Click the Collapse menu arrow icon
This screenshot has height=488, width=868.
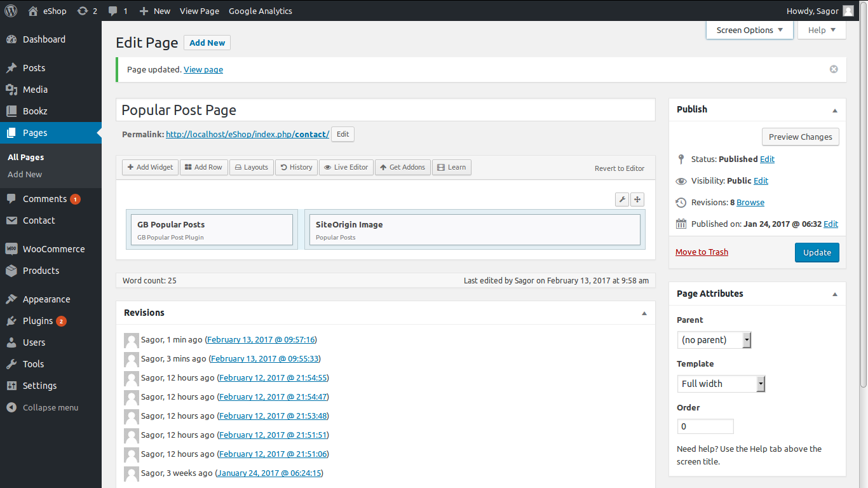click(x=11, y=407)
